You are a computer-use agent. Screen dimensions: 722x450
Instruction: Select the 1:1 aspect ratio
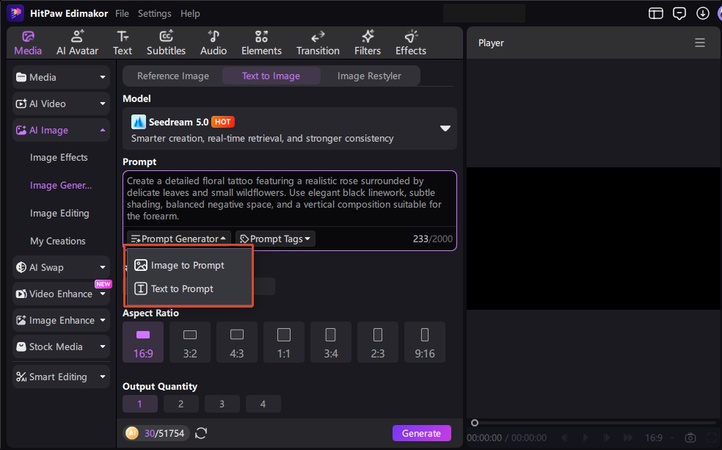[x=284, y=342]
